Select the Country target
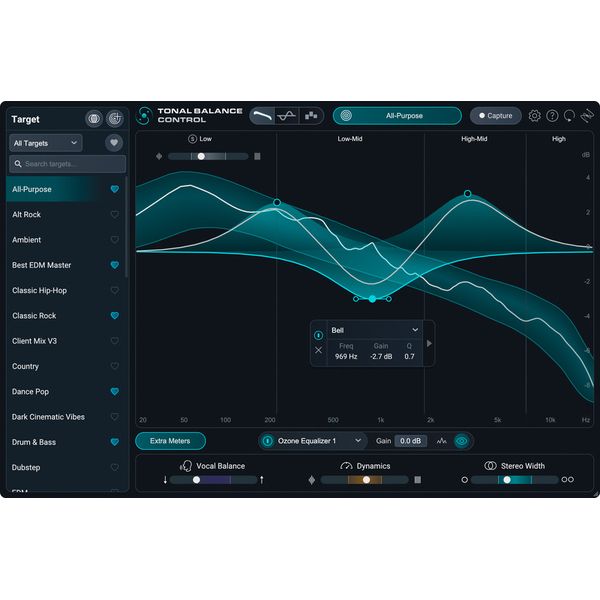 pos(65,366)
